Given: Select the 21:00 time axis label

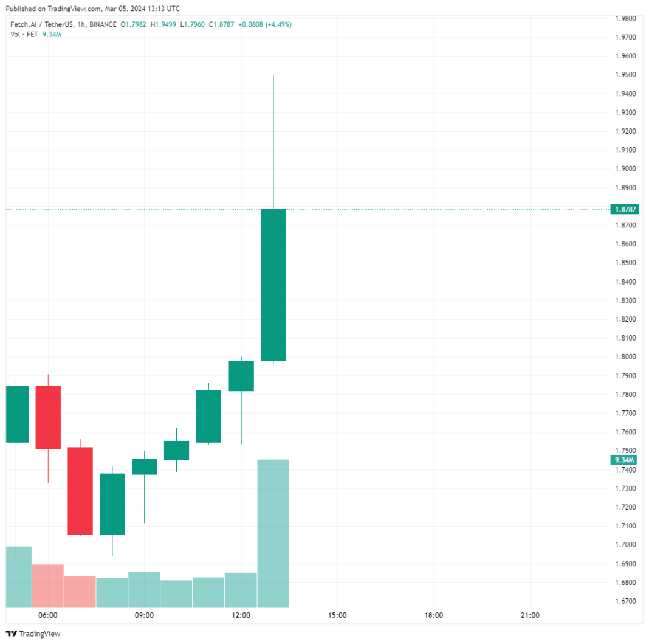Looking at the screenshot, I should [x=530, y=615].
